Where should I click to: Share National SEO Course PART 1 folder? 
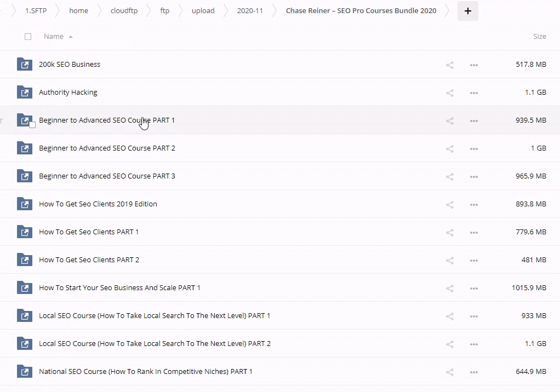click(450, 372)
